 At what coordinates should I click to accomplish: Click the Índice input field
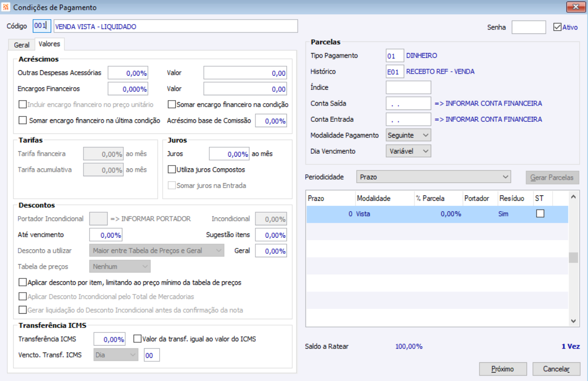pos(408,87)
